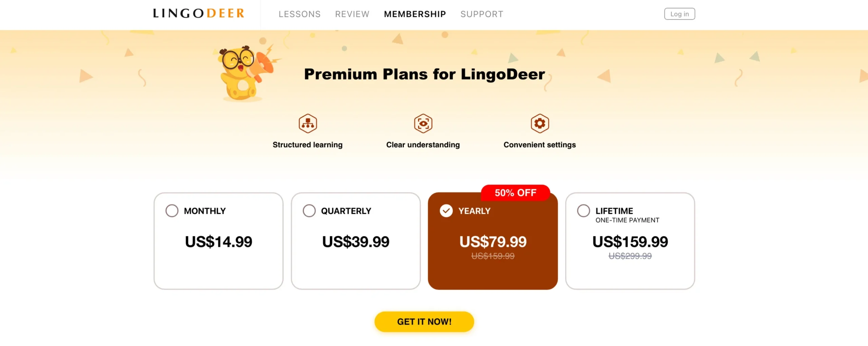The width and height of the screenshot is (868, 346).
Task: Select the Monthly plan radio button
Action: [172, 211]
